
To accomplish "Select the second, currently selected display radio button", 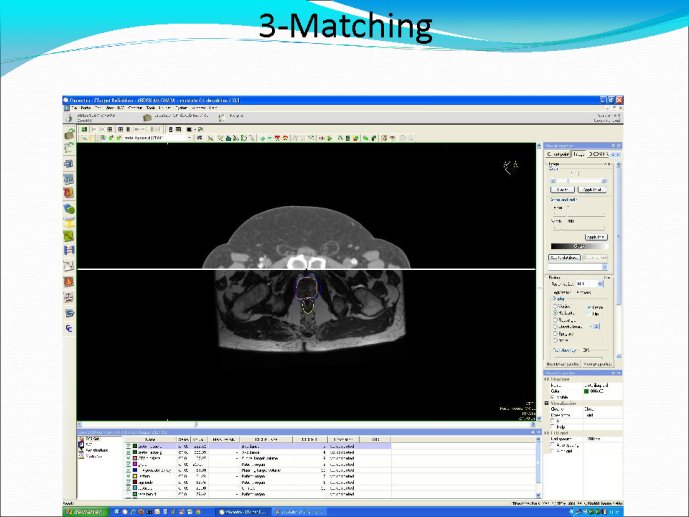I will [555, 313].
